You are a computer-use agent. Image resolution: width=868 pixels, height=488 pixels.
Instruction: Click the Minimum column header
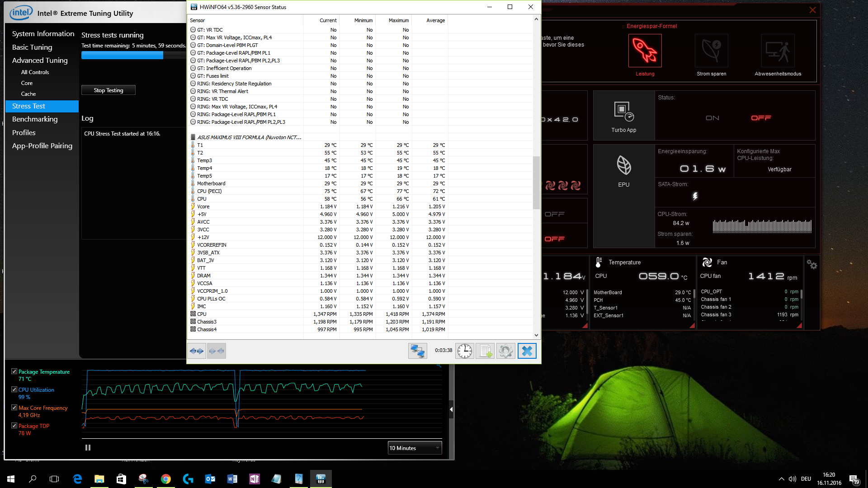click(x=358, y=20)
